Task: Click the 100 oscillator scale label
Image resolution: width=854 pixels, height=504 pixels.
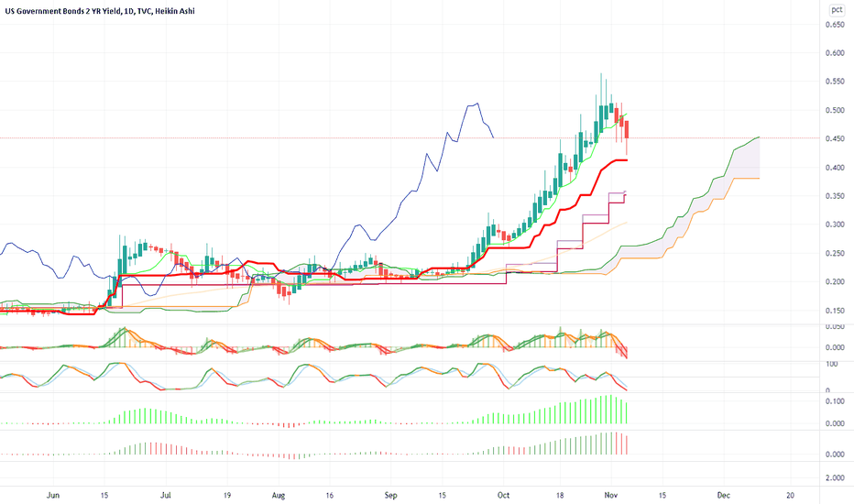Action: click(832, 365)
